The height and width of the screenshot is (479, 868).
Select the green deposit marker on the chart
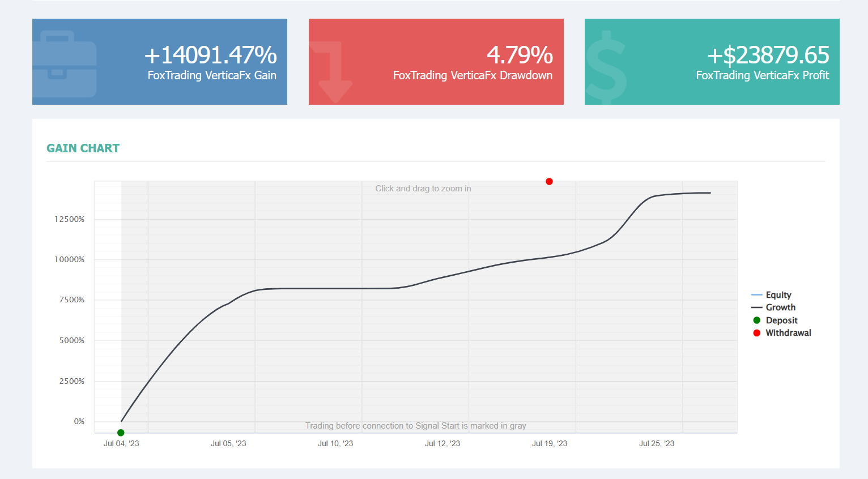[121, 433]
